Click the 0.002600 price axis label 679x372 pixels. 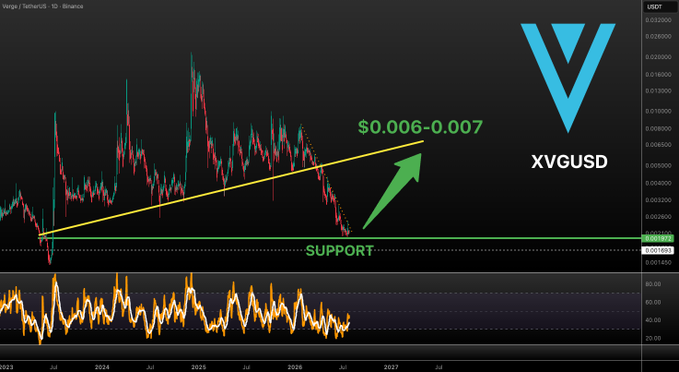coord(658,217)
